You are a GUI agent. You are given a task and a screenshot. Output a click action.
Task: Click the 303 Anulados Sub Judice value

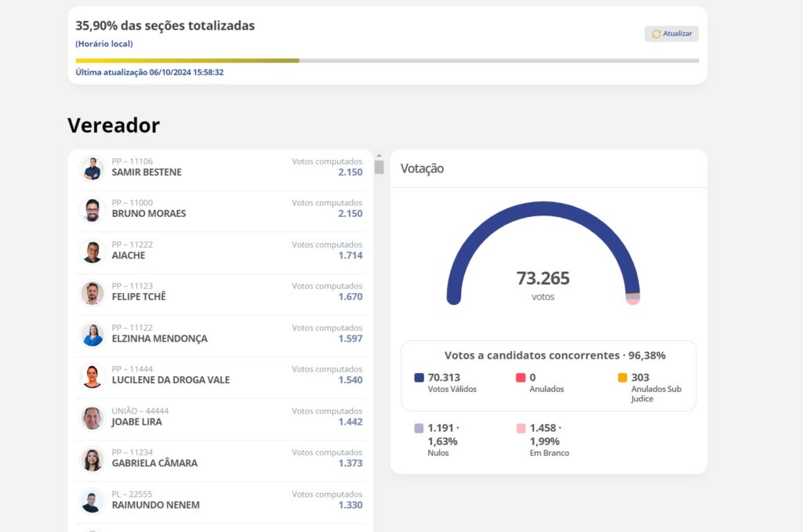coord(640,378)
